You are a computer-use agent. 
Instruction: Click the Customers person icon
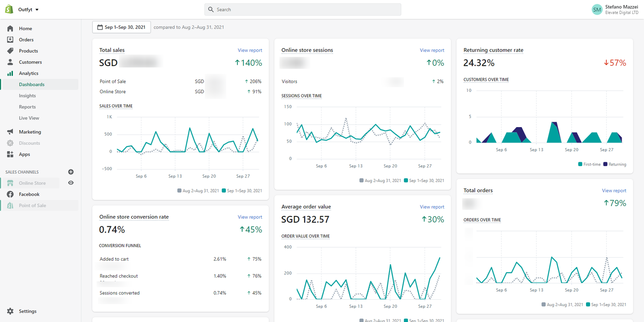[10, 62]
